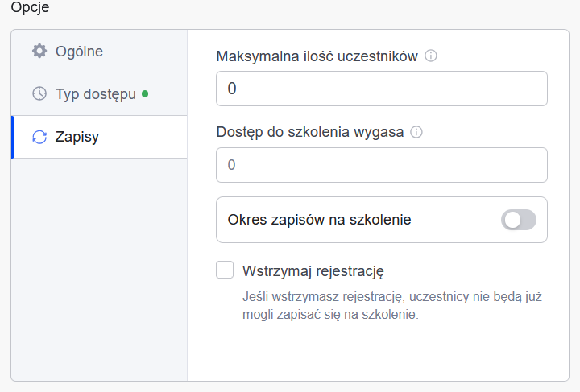Click the help text below Wstrzymaj rejestrację
Viewport: 580px width, 392px height.
[391, 306]
